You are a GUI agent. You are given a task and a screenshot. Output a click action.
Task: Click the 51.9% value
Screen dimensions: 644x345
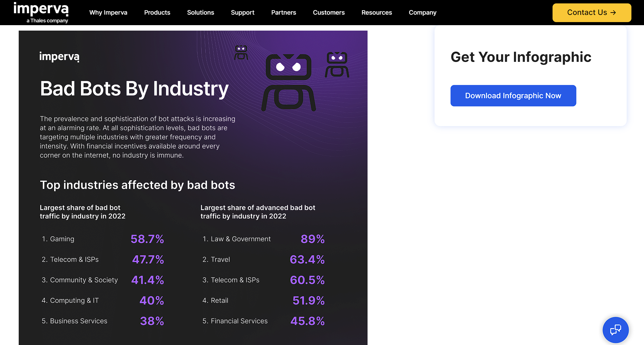pos(309,300)
